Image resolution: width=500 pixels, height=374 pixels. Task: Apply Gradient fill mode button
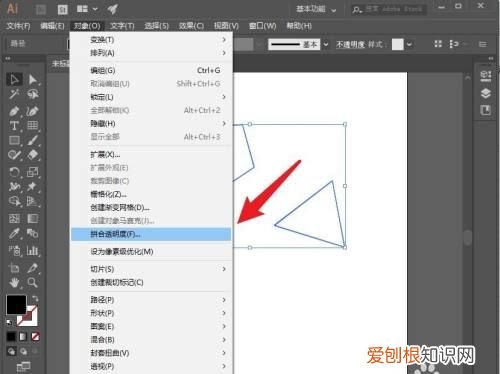tap(23, 336)
